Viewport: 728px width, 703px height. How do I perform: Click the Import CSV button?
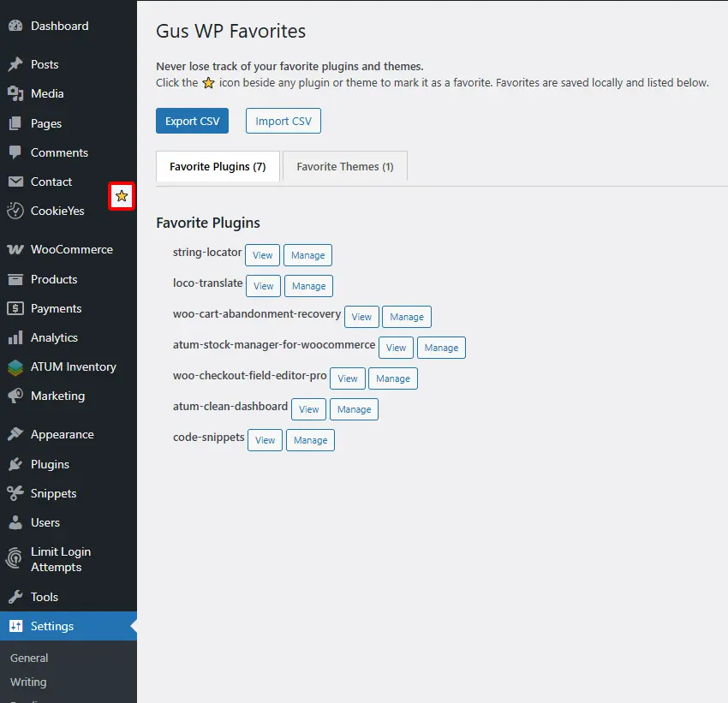pos(283,121)
